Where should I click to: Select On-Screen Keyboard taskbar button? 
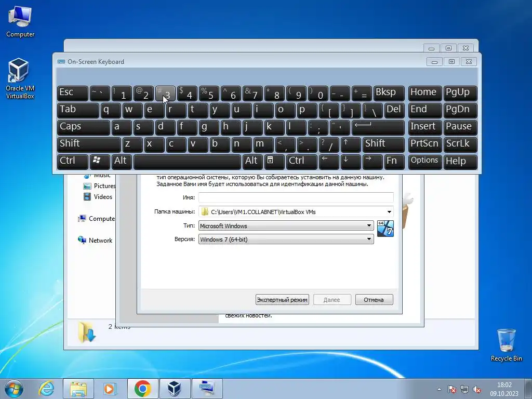click(x=207, y=389)
